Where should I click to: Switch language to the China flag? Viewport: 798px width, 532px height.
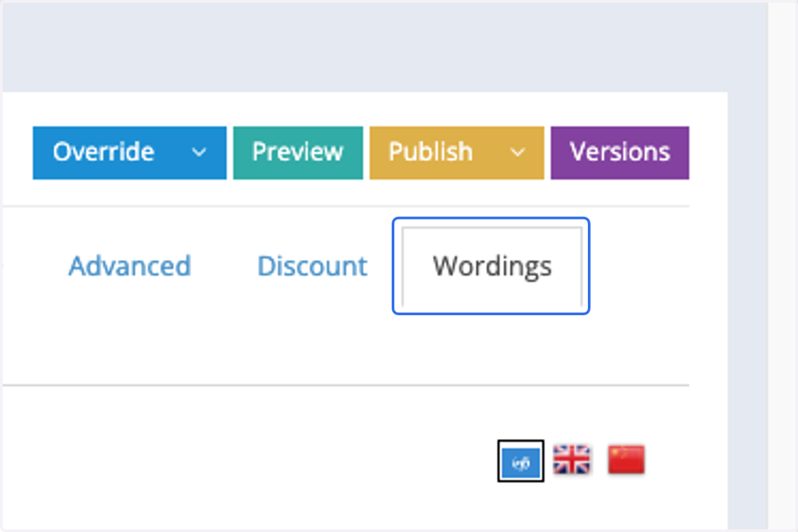click(x=626, y=460)
